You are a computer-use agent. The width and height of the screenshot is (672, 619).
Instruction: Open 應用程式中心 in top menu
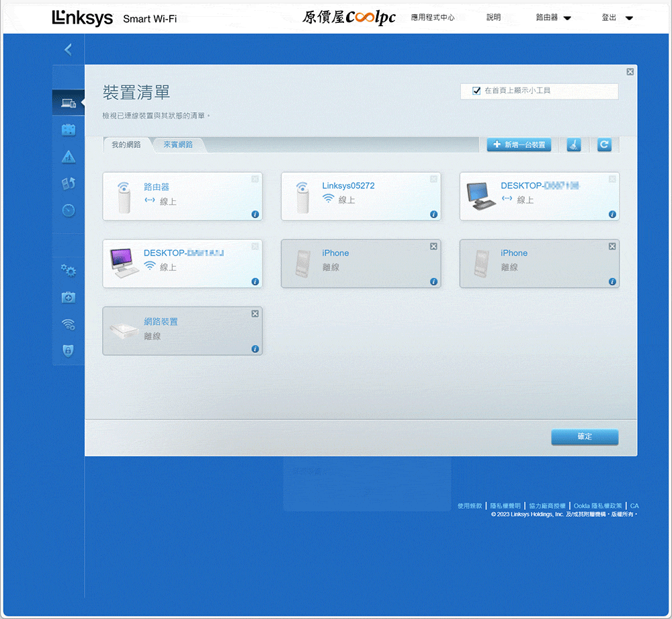(x=432, y=17)
